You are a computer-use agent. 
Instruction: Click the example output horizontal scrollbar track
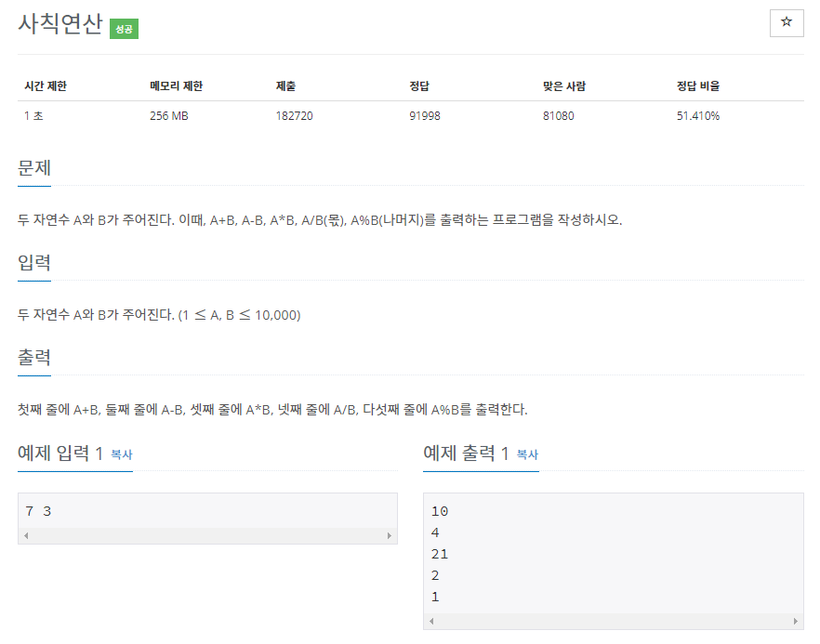613,622
